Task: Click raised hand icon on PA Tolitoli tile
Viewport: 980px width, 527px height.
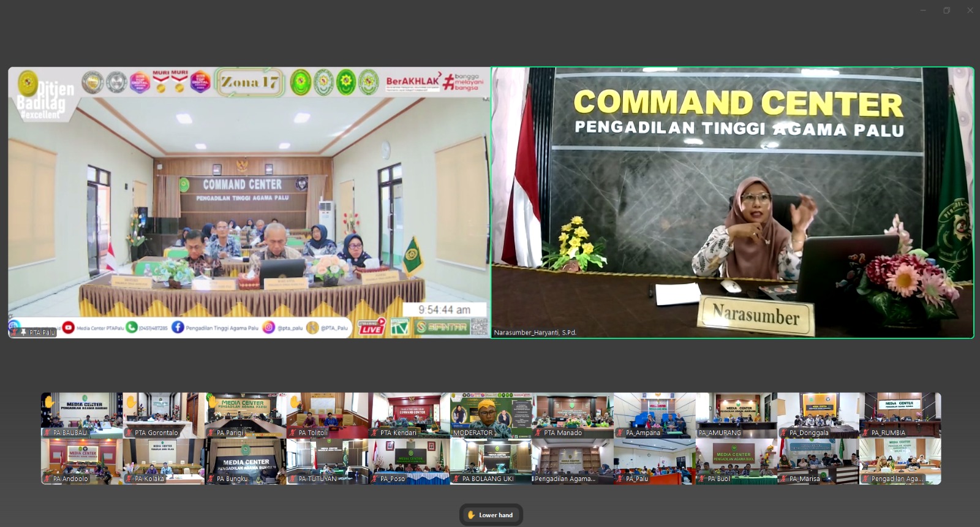Action: pyautogui.click(x=295, y=402)
